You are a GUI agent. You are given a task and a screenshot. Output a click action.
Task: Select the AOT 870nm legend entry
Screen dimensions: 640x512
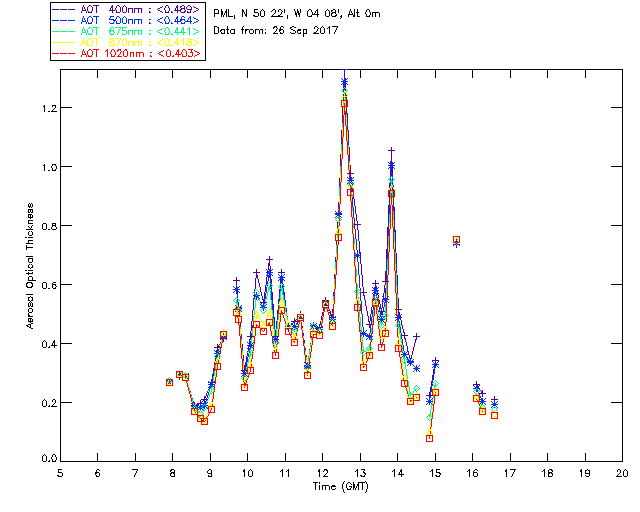(126, 42)
